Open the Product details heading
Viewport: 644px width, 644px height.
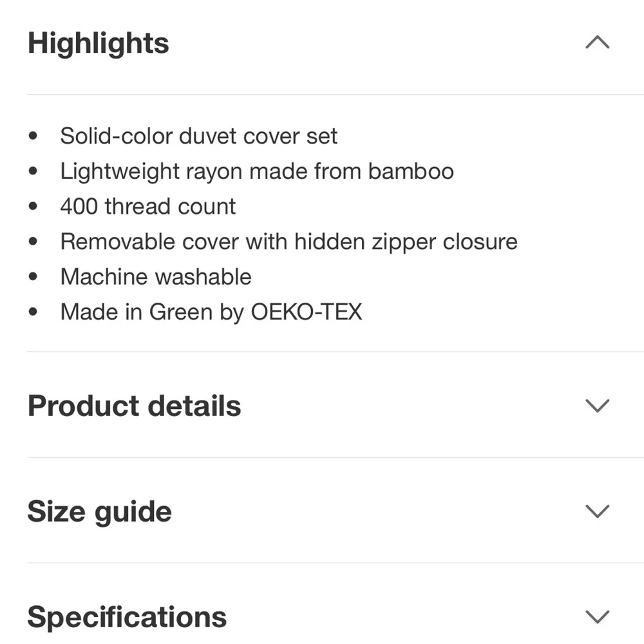pyautogui.click(x=135, y=406)
